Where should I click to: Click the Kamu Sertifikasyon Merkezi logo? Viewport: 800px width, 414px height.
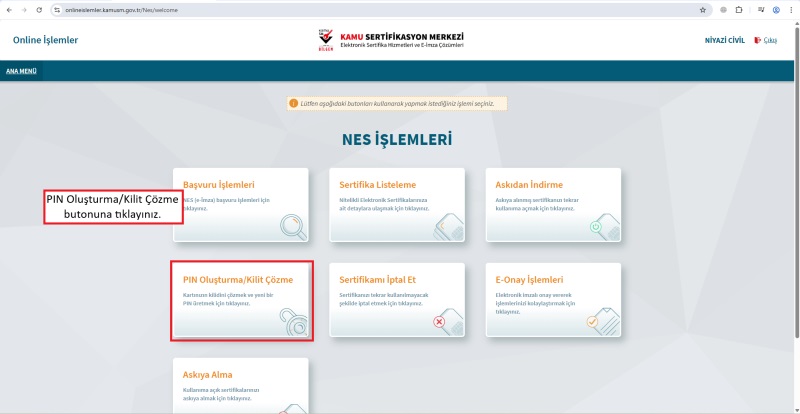click(x=388, y=40)
